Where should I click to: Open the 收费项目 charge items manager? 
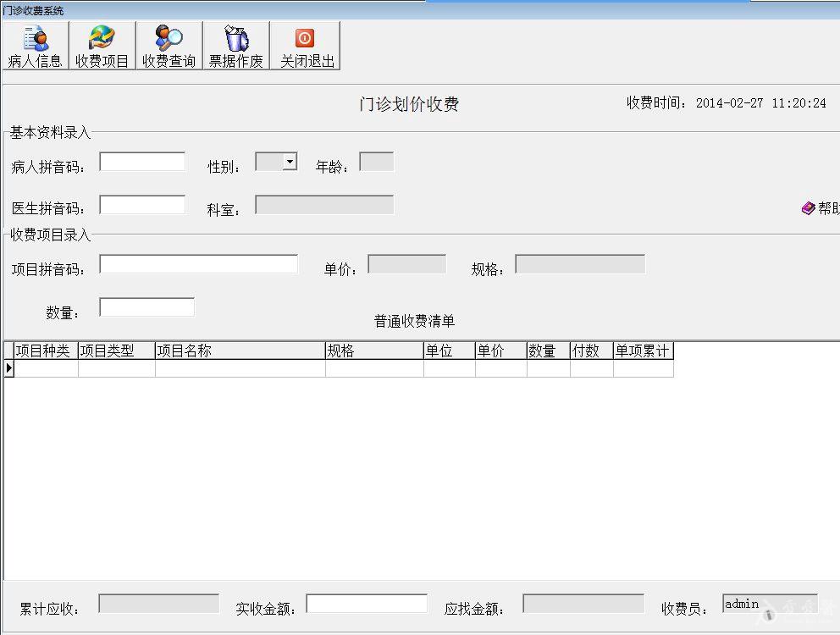pyautogui.click(x=101, y=46)
